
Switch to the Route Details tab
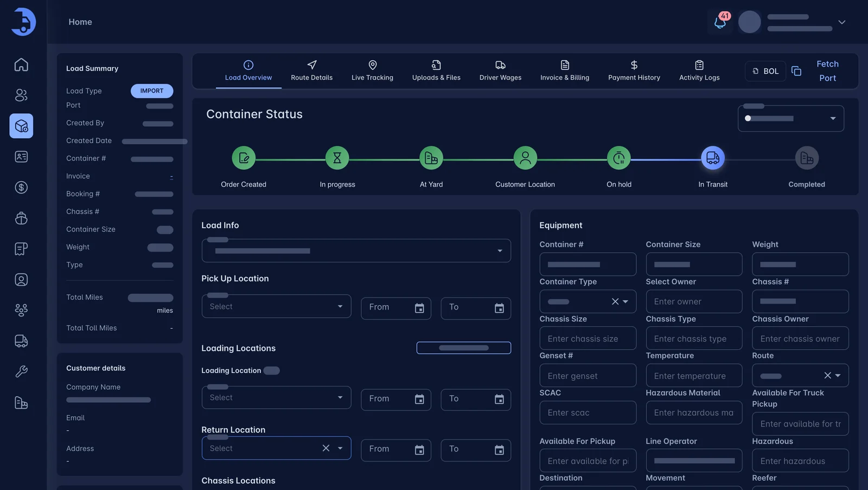click(x=312, y=71)
